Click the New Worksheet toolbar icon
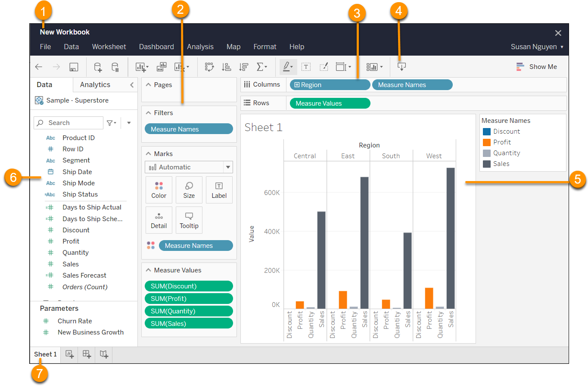This screenshot has height=391, width=588. point(142,67)
